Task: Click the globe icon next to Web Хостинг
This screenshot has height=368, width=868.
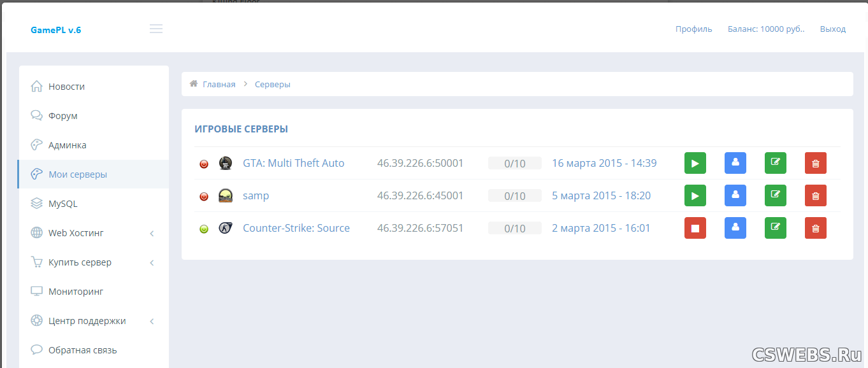Action: click(x=36, y=232)
